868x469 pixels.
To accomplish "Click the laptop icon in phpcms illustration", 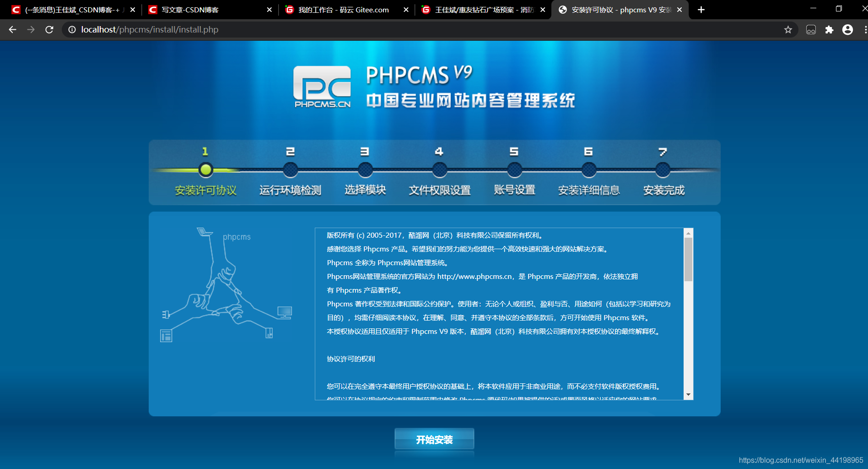I will tap(205, 232).
